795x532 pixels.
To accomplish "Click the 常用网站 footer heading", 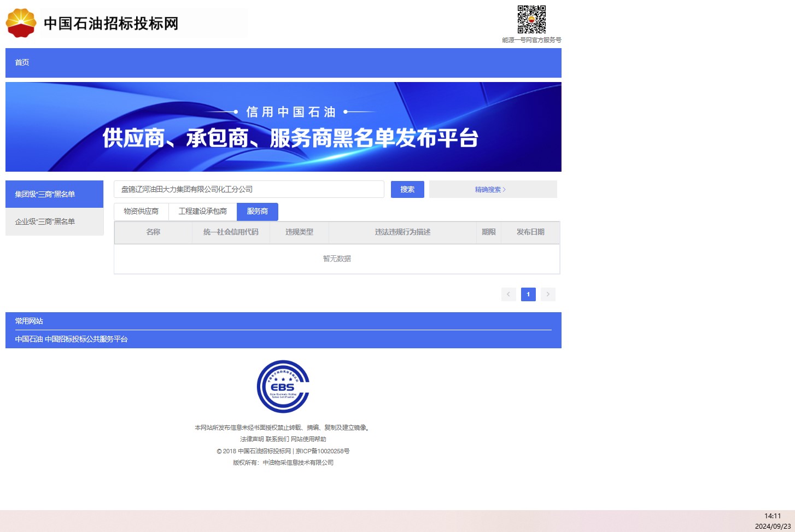I will (x=29, y=321).
